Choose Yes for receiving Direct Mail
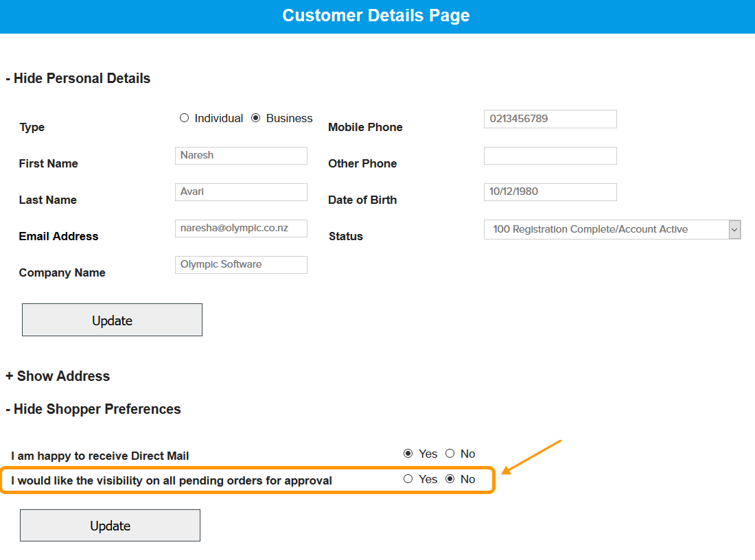The width and height of the screenshot is (755, 560). (407, 454)
